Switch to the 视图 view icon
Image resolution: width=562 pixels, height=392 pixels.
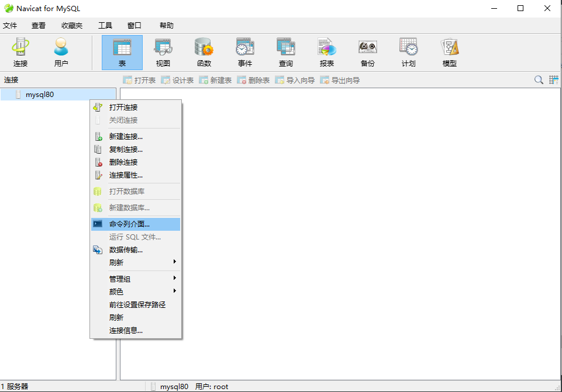click(163, 52)
